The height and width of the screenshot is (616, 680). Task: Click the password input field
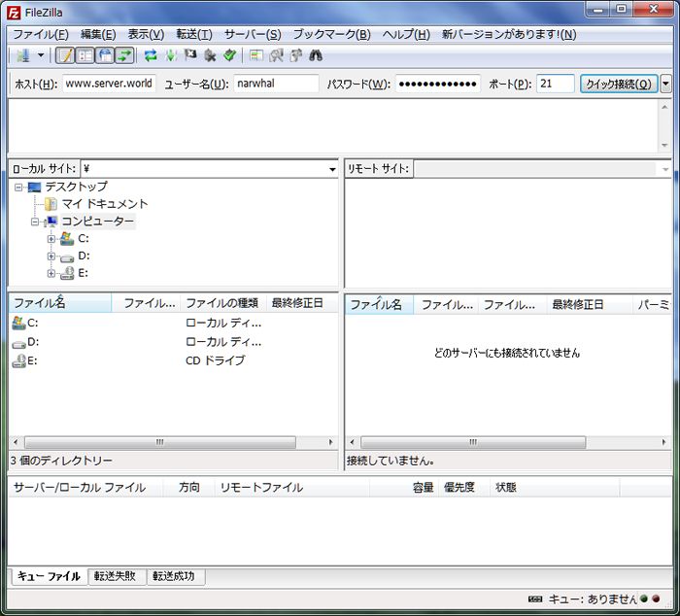coord(437,84)
